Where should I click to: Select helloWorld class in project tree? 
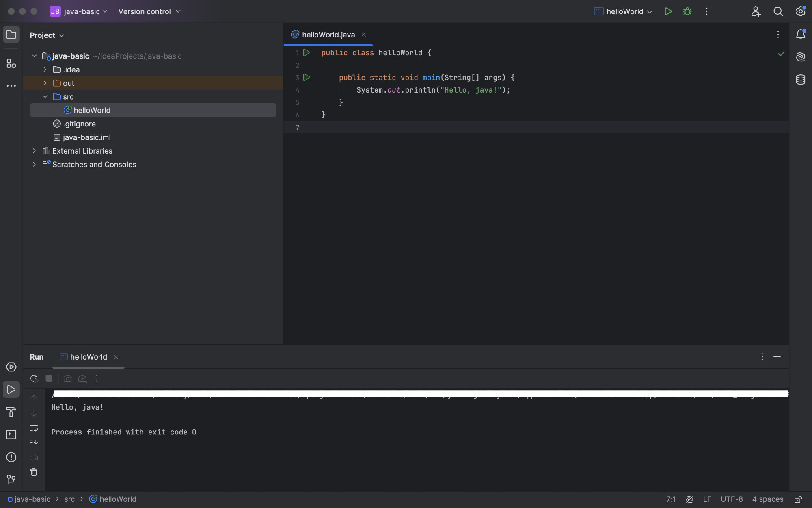coord(153,110)
